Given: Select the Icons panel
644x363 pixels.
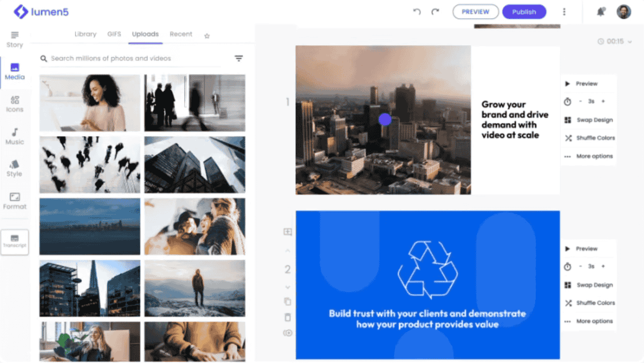Looking at the screenshot, I should click(14, 104).
